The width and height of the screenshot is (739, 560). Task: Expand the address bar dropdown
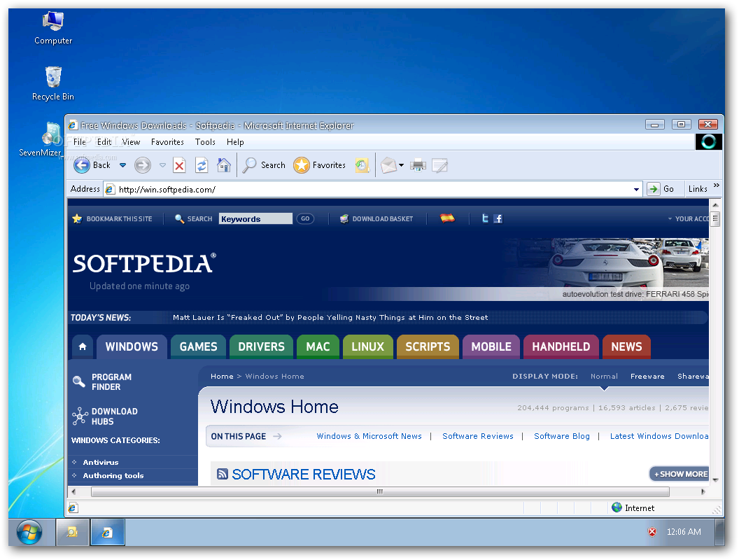coord(636,189)
